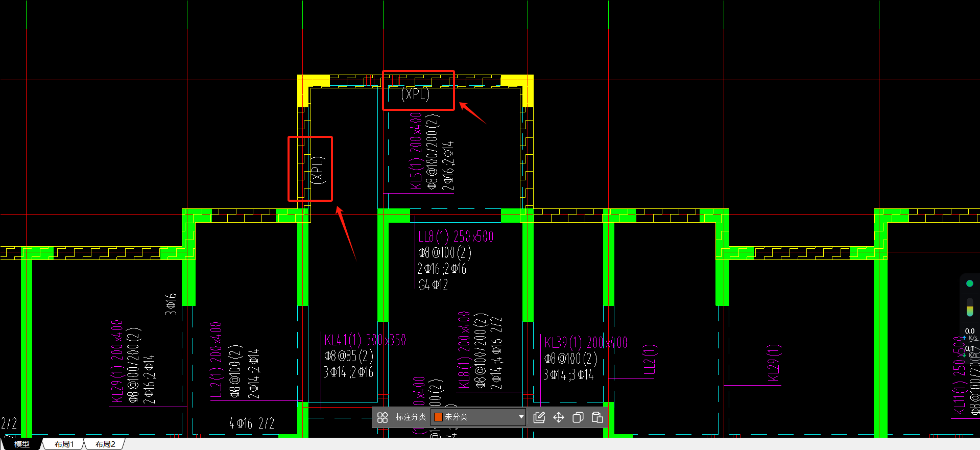This screenshot has height=450, width=980.
Task: Click the copy icon in floating toolbar
Action: click(578, 417)
